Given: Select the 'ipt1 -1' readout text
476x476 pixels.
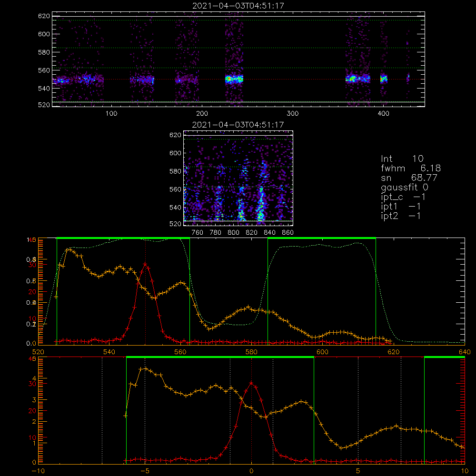Looking at the screenshot, I should tap(401, 207).
